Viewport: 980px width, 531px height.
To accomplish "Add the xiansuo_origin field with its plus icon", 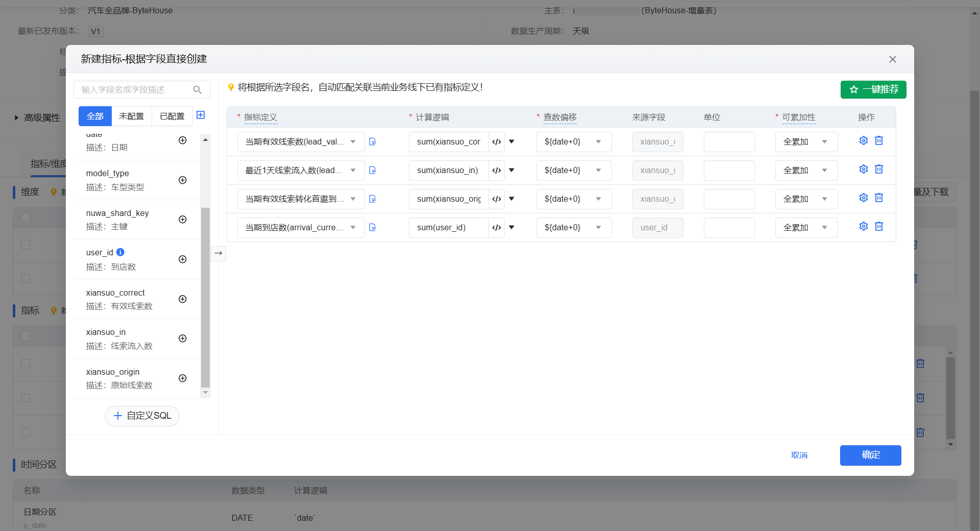I will [182, 378].
